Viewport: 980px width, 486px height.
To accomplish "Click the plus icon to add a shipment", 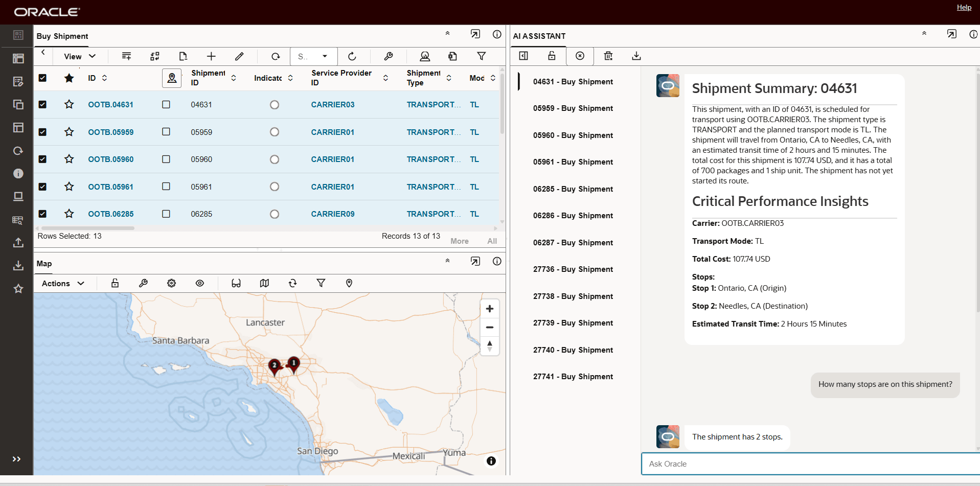I will [211, 56].
